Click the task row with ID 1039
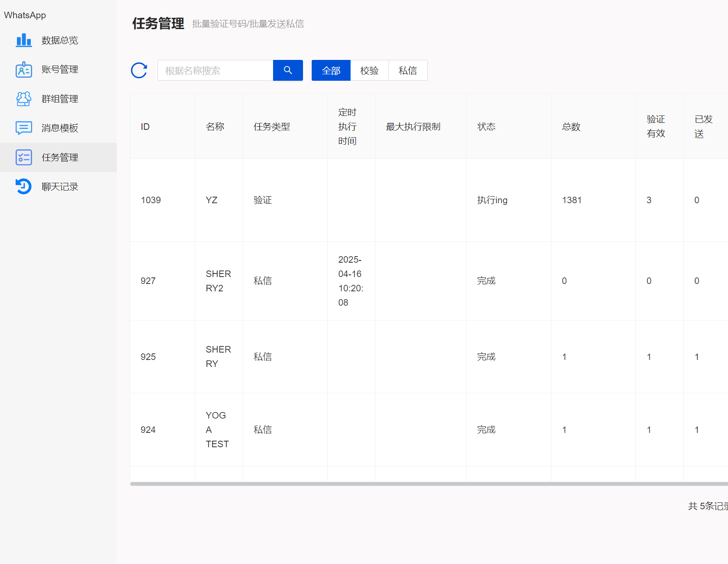This screenshot has height=564, width=728. pos(151,200)
